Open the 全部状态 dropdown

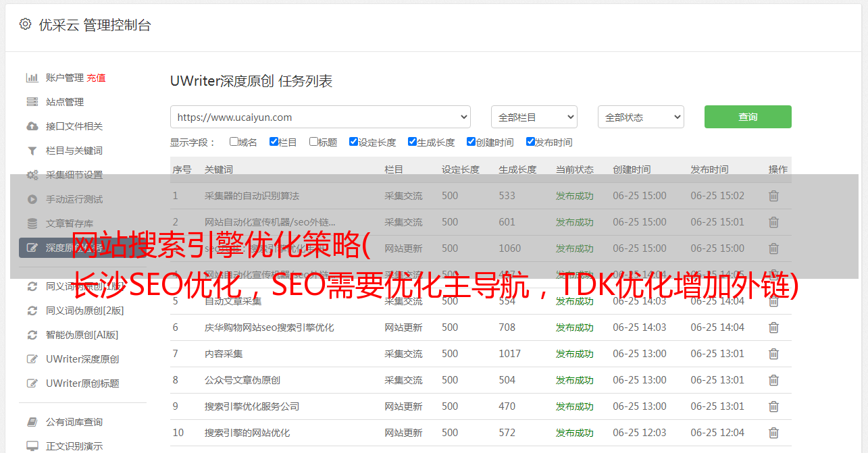point(641,117)
